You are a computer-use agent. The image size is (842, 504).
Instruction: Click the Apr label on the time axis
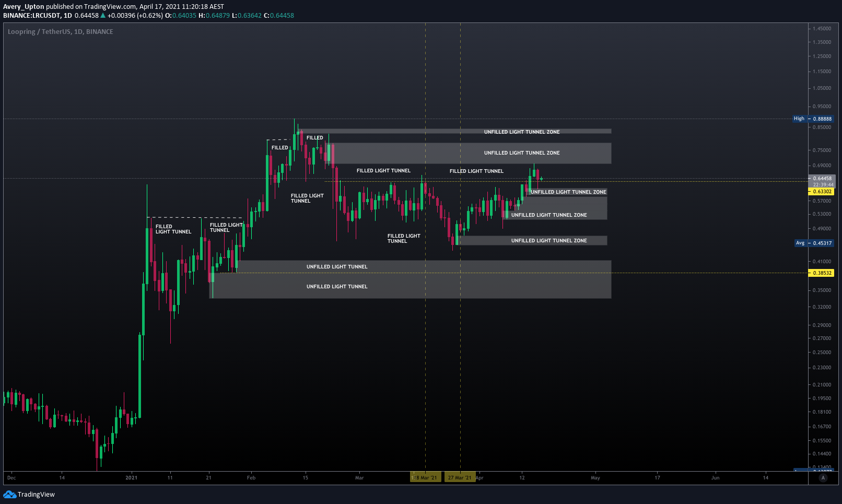coord(480,477)
